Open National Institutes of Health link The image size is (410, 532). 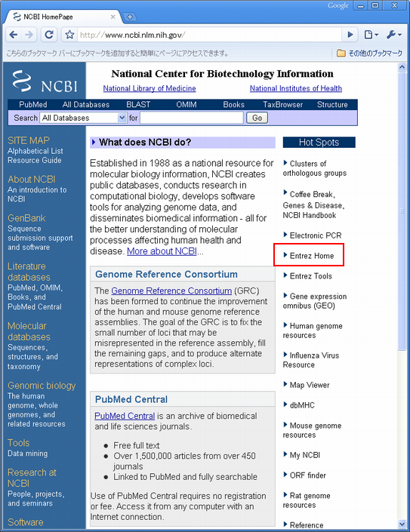click(296, 88)
